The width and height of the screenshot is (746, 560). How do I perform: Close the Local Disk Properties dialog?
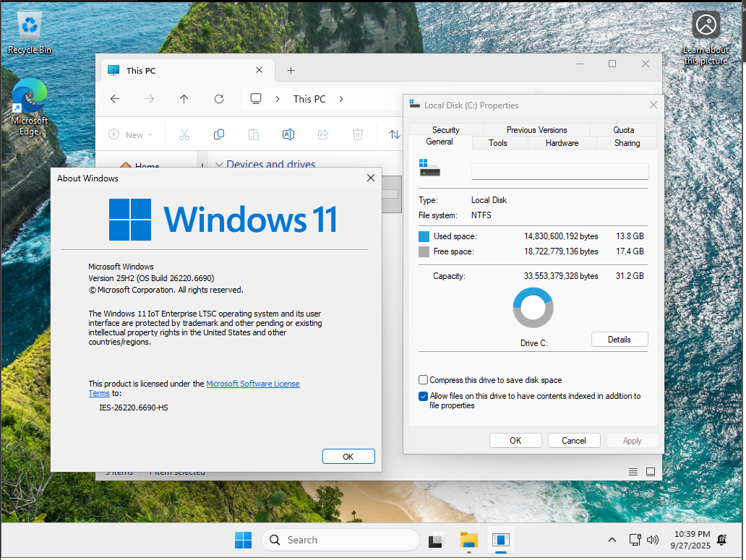(653, 105)
